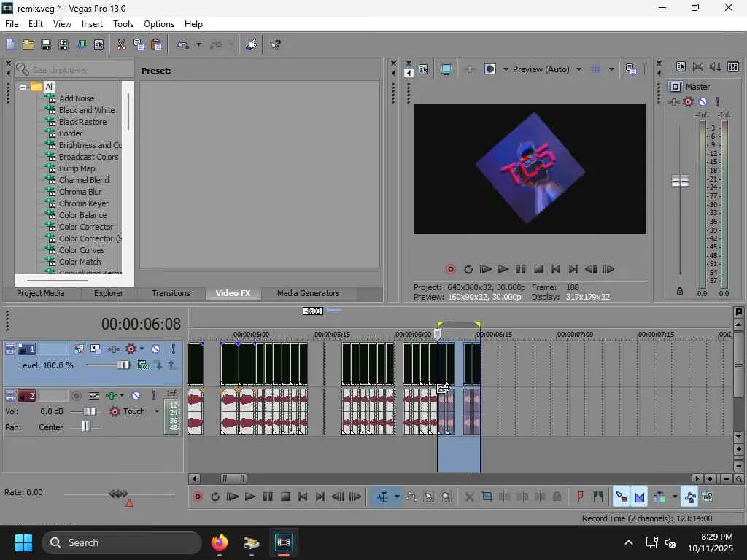Viewport: 747px width, 560px height.
Task: Click the compositing mode icon on track 1
Action: pyautogui.click(x=142, y=365)
